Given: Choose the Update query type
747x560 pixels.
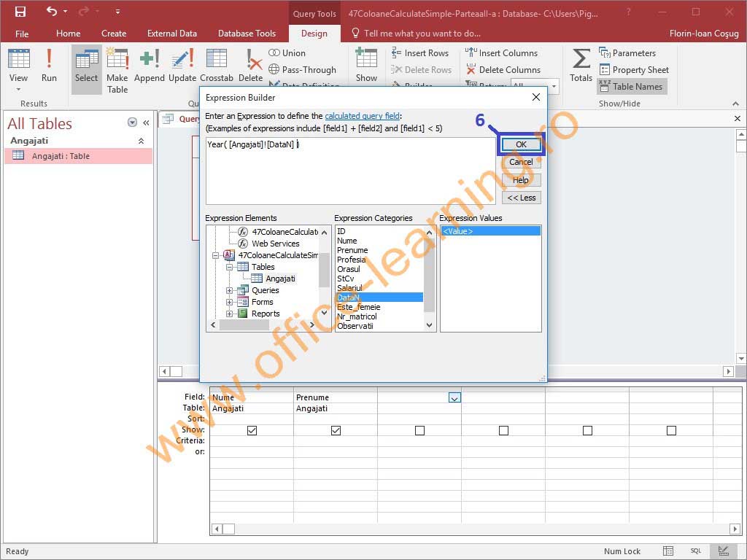Looking at the screenshot, I should click(182, 66).
